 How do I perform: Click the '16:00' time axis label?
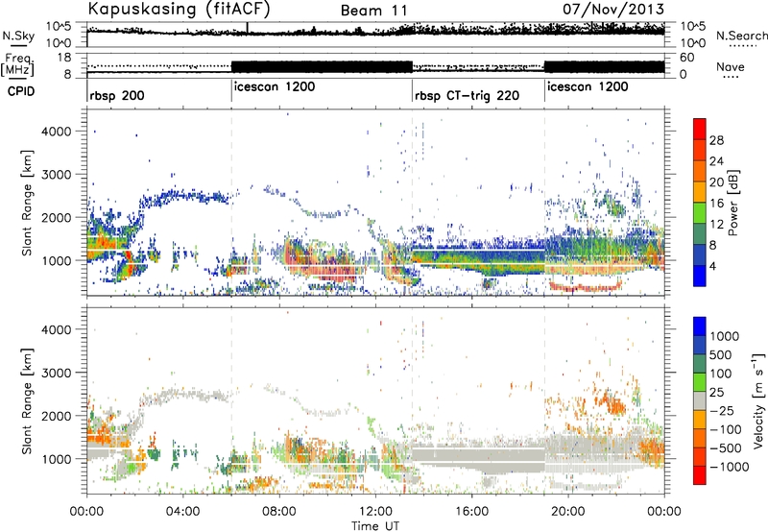(471, 512)
